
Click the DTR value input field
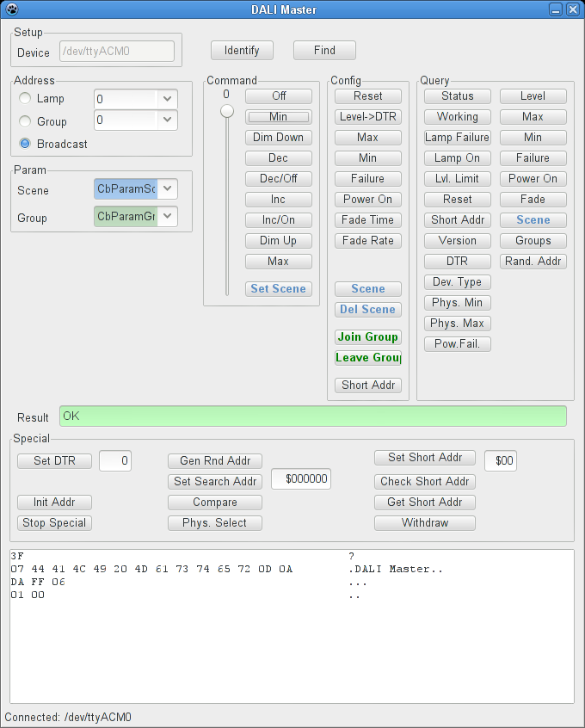(115, 460)
